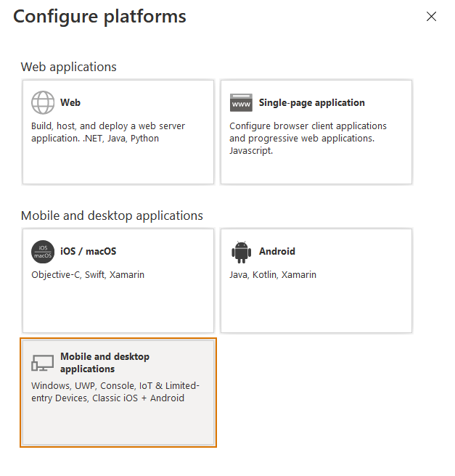The width and height of the screenshot is (455, 476).
Task: Close the Configure platforms panel
Action: 432,17
